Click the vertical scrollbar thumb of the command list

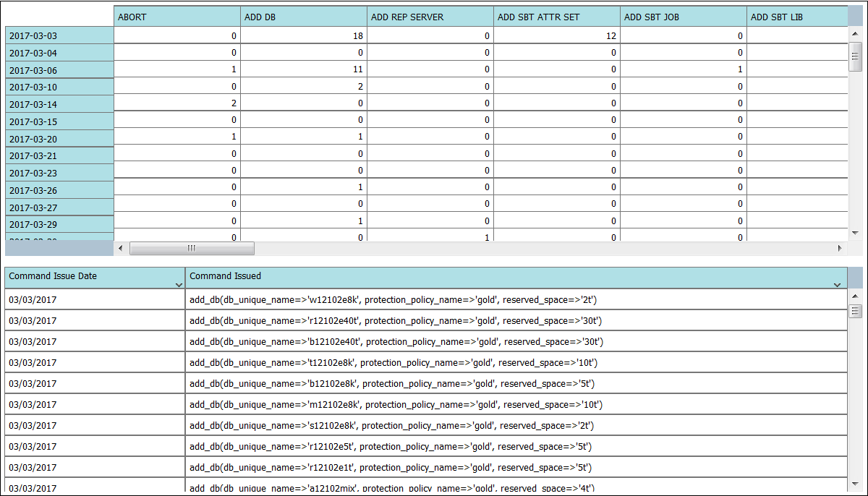click(855, 311)
